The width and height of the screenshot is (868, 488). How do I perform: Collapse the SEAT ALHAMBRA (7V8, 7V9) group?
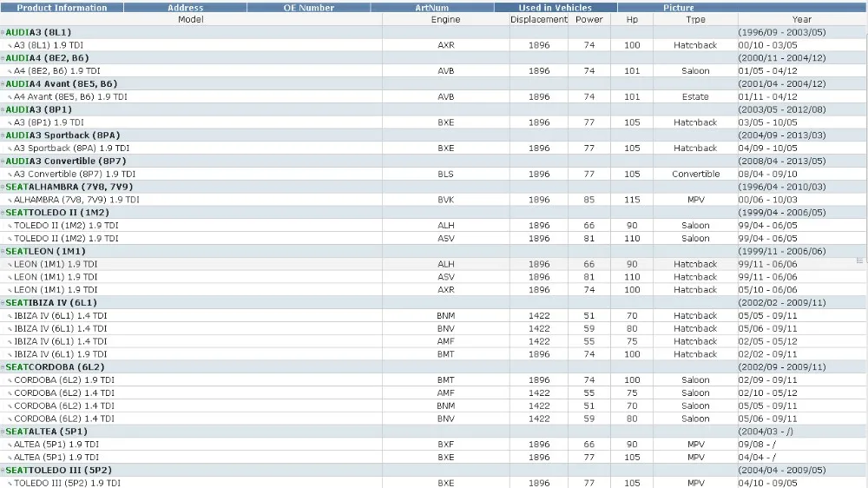[3, 188]
